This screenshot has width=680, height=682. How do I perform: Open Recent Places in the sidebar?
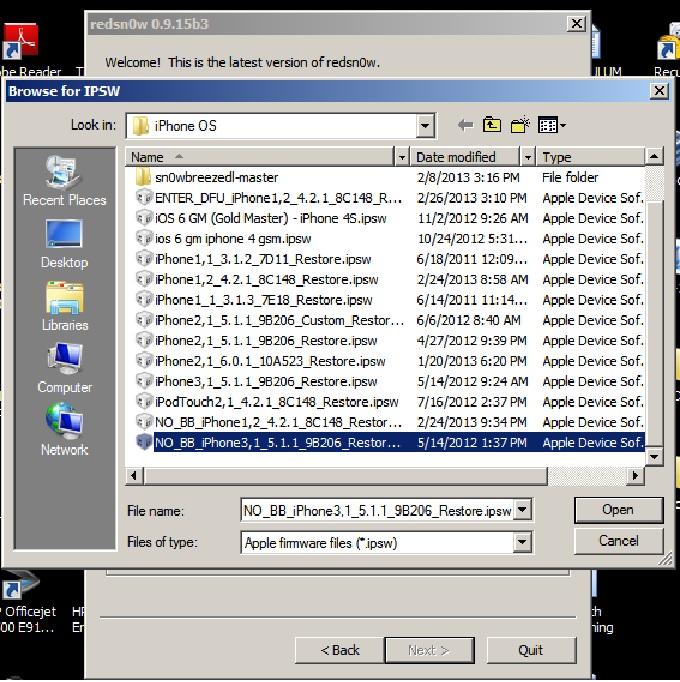click(x=64, y=181)
